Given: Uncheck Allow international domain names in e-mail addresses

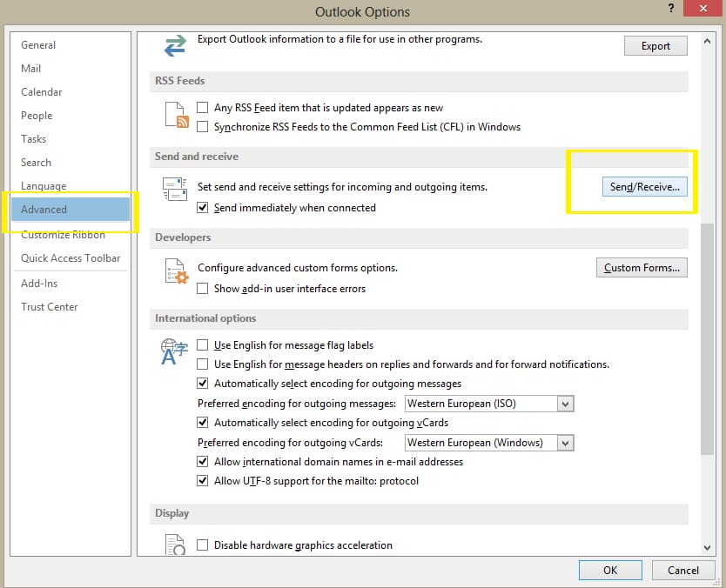Looking at the screenshot, I should tap(202, 462).
